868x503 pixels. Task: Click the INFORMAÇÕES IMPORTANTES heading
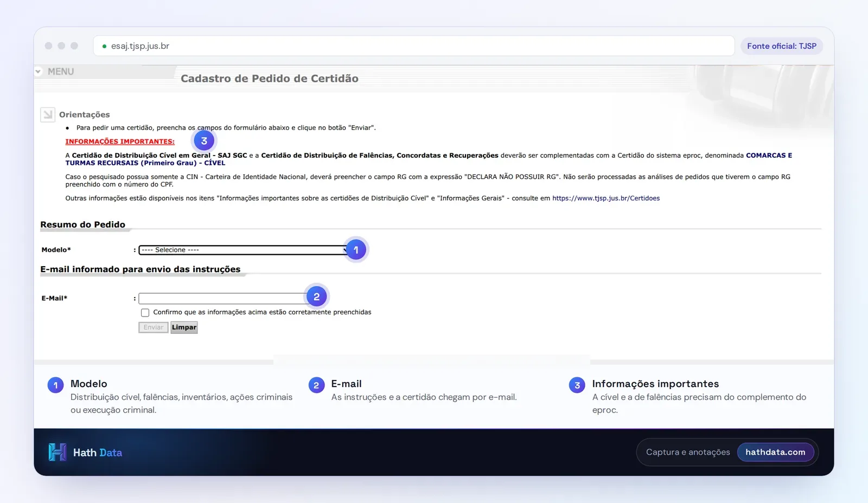click(120, 141)
